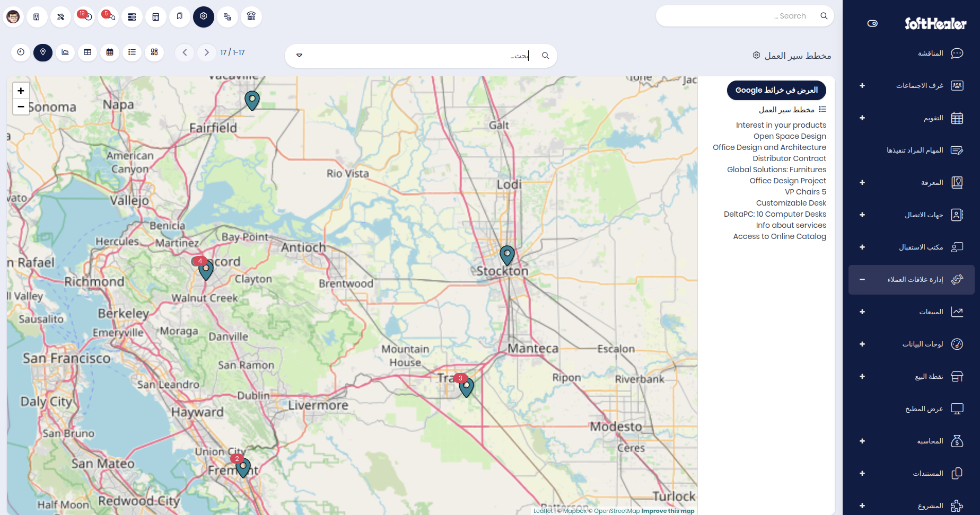980x515 pixels.
Task: Go to next page arrow in pager
Action: (x=207, y=52)
